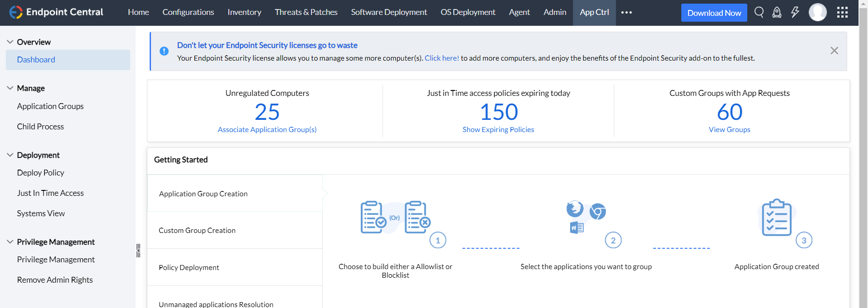This screenshot has height=308, width=868.
Task: Select the App Ctrl tab
Action: (594, 12)
